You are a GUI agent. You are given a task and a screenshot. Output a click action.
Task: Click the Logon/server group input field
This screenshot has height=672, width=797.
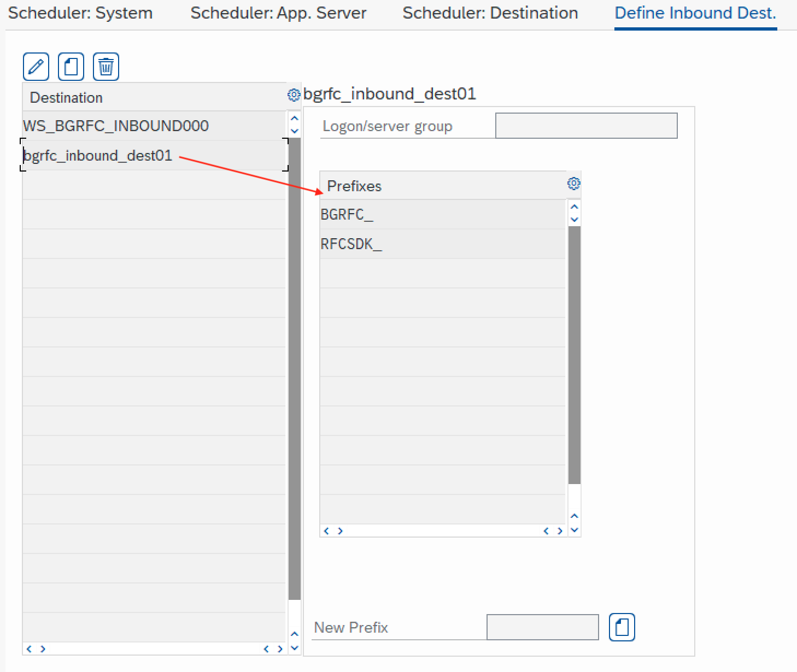pos(587,126)
